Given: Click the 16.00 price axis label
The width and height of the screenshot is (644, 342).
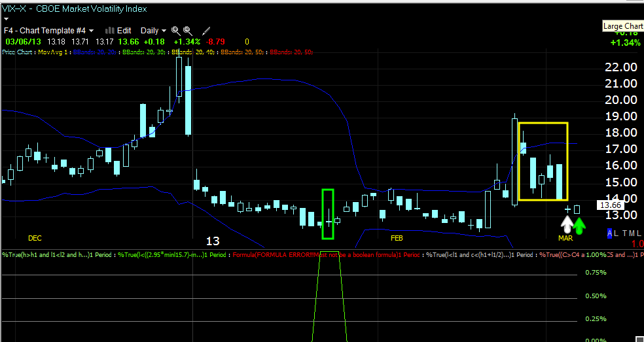Looking at the screenshot, I should pyautogui.click(x=621, y=165).
